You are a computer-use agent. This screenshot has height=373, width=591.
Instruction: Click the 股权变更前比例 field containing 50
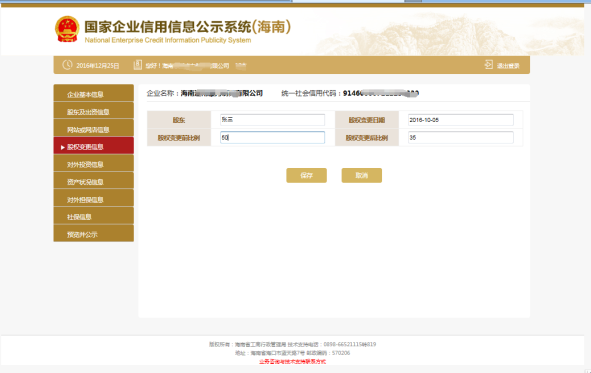coord(272,138)
